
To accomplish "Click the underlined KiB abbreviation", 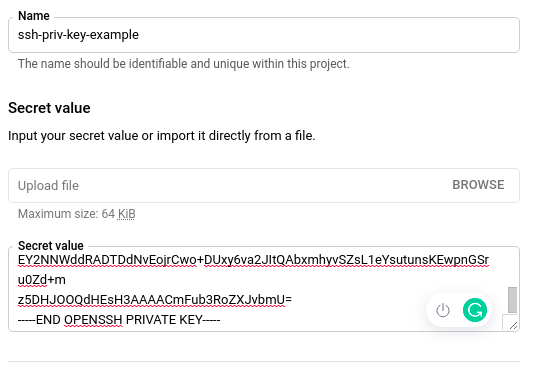I will point(126,214).
